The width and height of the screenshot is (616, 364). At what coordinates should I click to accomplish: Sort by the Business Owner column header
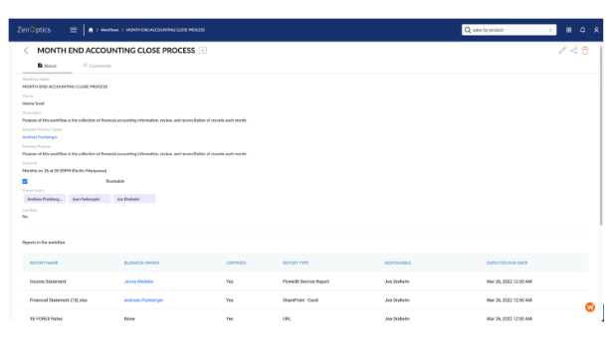pyautogui.click(x=142, y=263)
